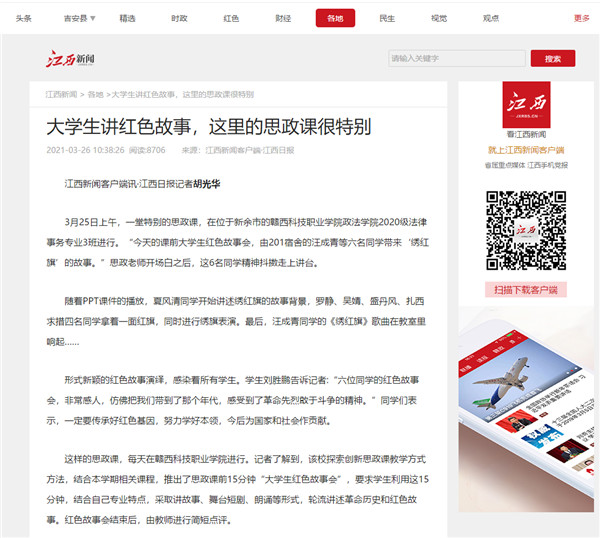Click the red 搜索 button
This screenshot has width=600, height=538.
[x=553, y=59]
